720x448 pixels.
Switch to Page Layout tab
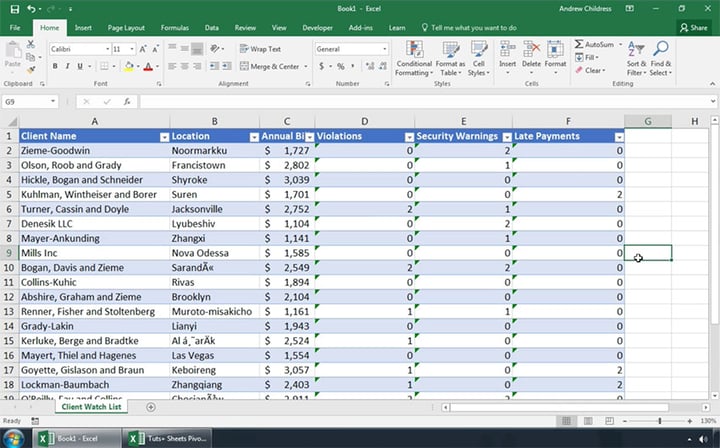(x=126, y=28)
